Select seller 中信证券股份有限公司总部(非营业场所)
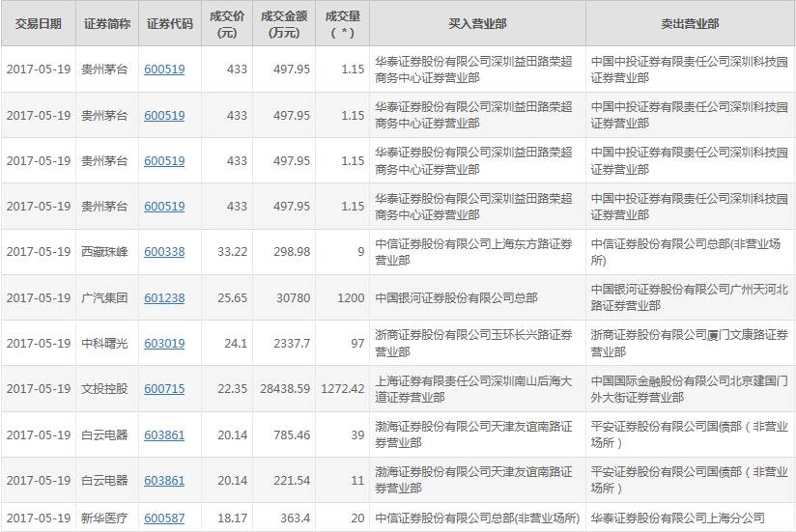Image resolution: width=796 pixels, height=532 pixels. (686, 252)
